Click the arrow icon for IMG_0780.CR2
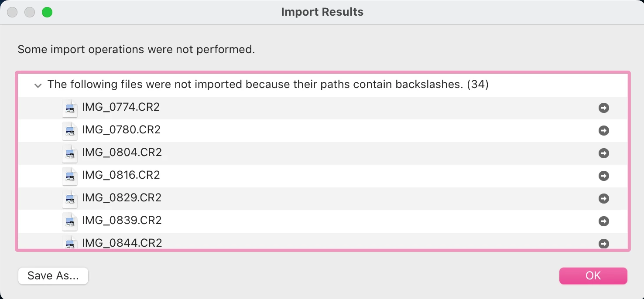644x299 pixels. (604, 130)
